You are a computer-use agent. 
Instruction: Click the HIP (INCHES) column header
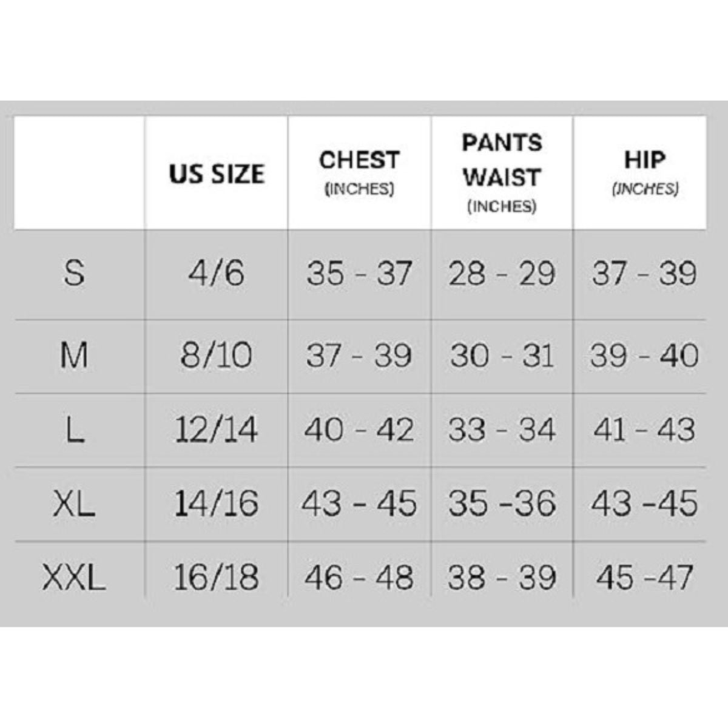click(644, 172)
